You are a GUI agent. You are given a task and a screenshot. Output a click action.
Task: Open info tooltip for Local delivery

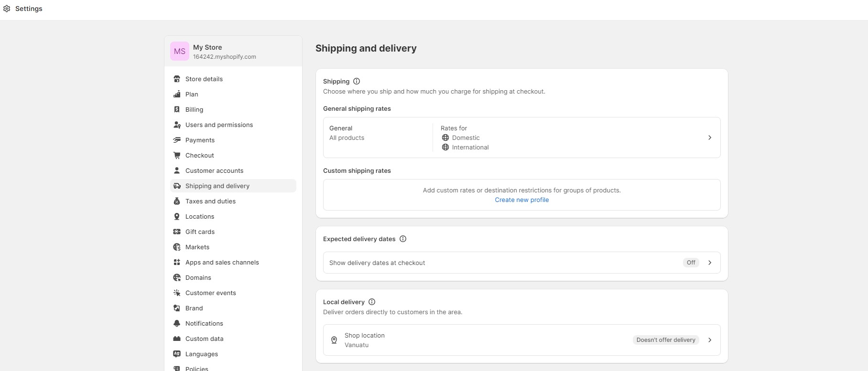point(372,302)
